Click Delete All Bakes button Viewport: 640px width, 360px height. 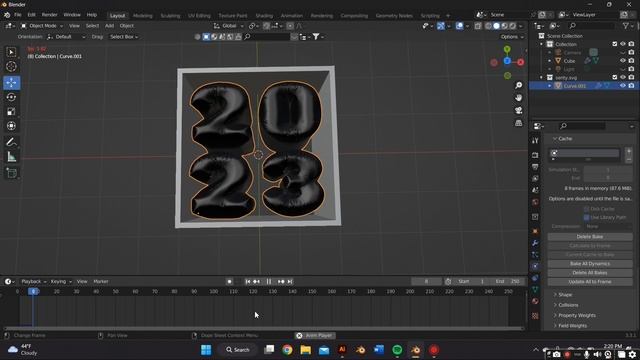(x=590, y=273)
